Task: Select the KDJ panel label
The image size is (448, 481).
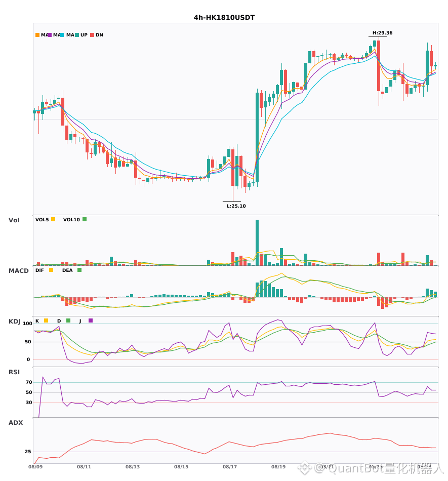Action: click(14, 322)
